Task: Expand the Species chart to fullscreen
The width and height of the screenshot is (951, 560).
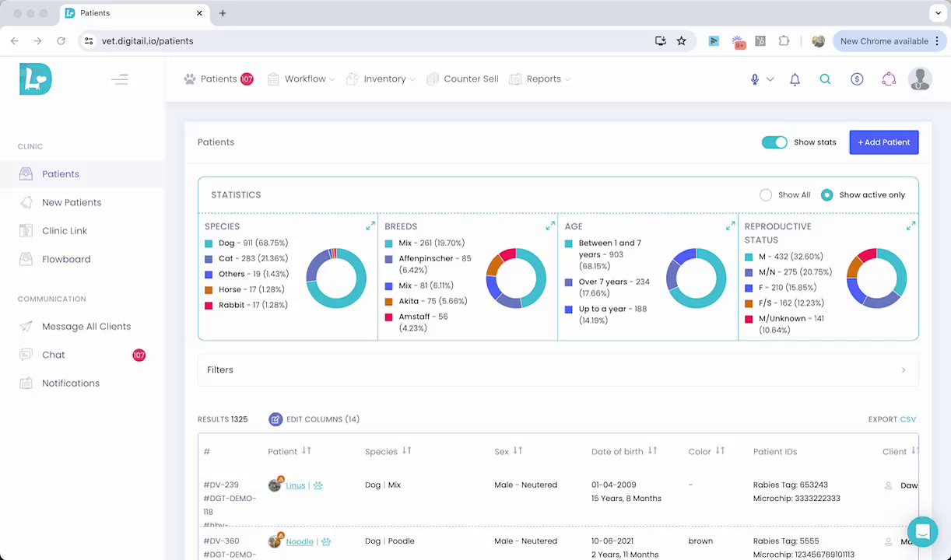Action: (x=370, y=226)
